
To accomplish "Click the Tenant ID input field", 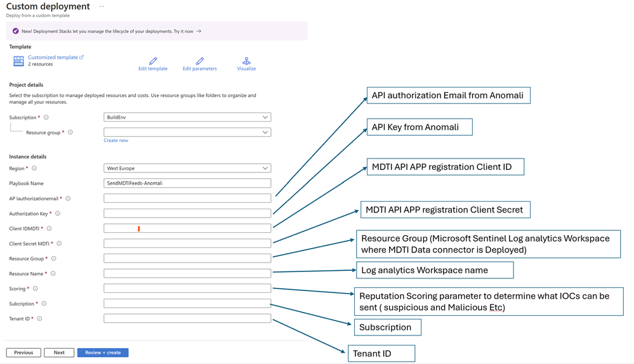I will tap(187, 318).
